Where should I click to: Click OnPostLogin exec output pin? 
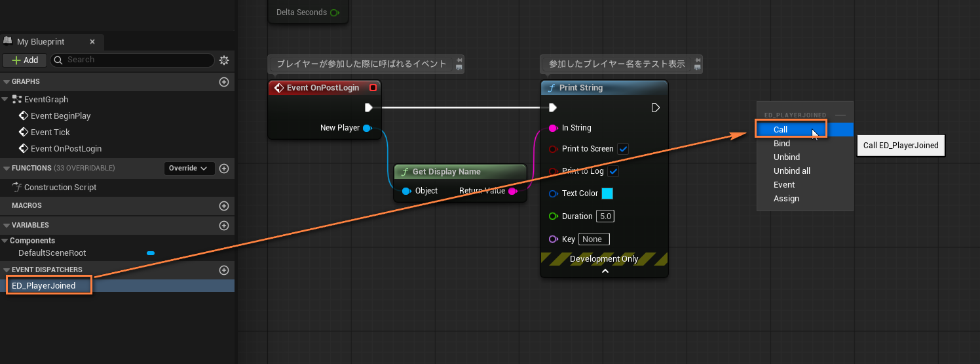pyautogui.click(x=369, y=108)
